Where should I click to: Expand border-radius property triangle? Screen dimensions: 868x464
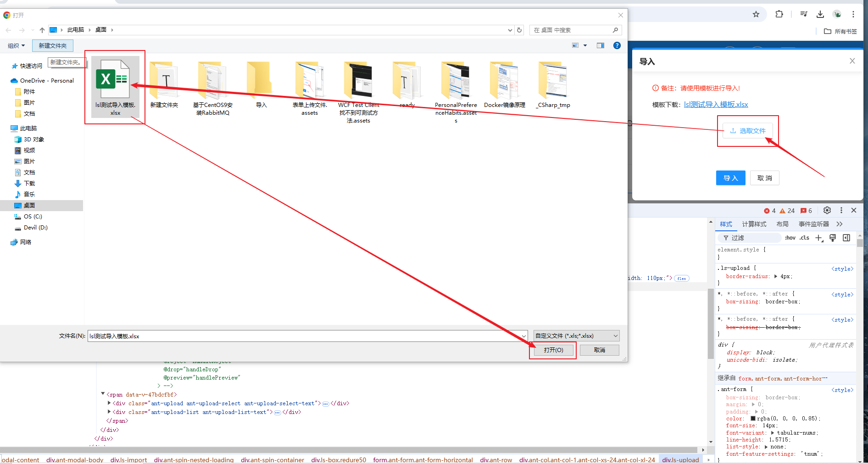pyautogui.click(x=776, y=276)
